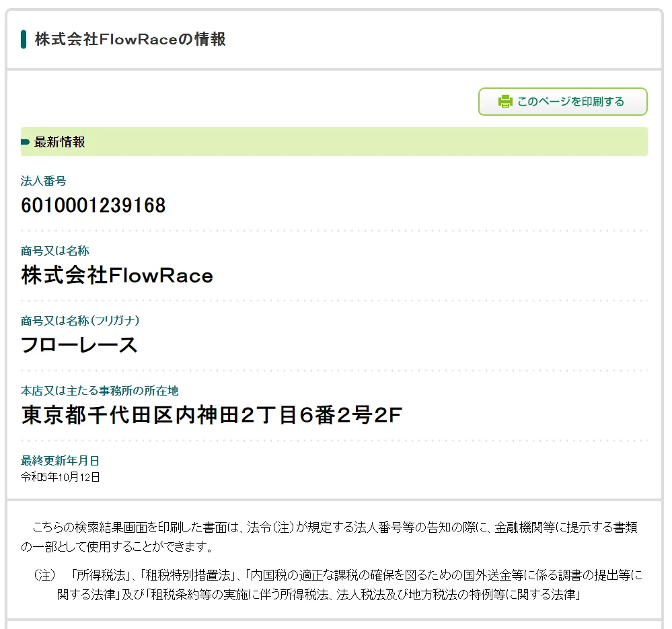672x629 pixels.
Task: Click the paragraph starting with こちらの検索結果画面
Action: click(x=330, y=536)
